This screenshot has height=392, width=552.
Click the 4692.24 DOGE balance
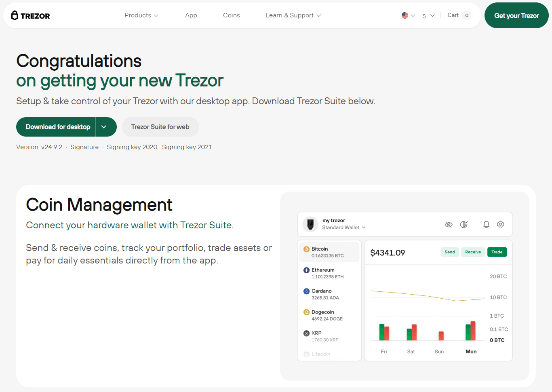(327, 319)
